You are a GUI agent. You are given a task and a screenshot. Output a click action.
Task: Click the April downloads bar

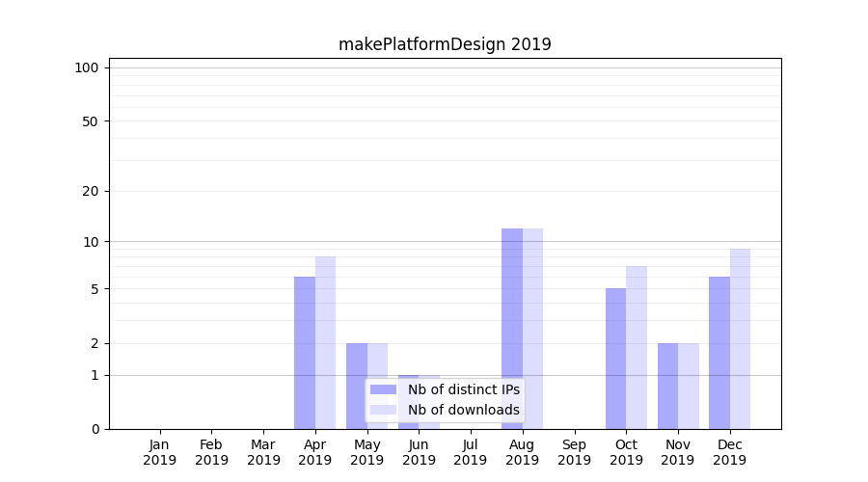point(325,342)
